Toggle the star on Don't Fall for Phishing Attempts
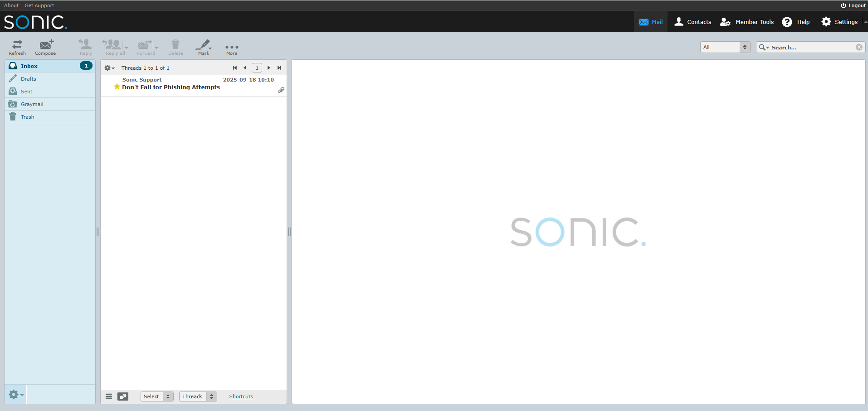 [116, 87]
